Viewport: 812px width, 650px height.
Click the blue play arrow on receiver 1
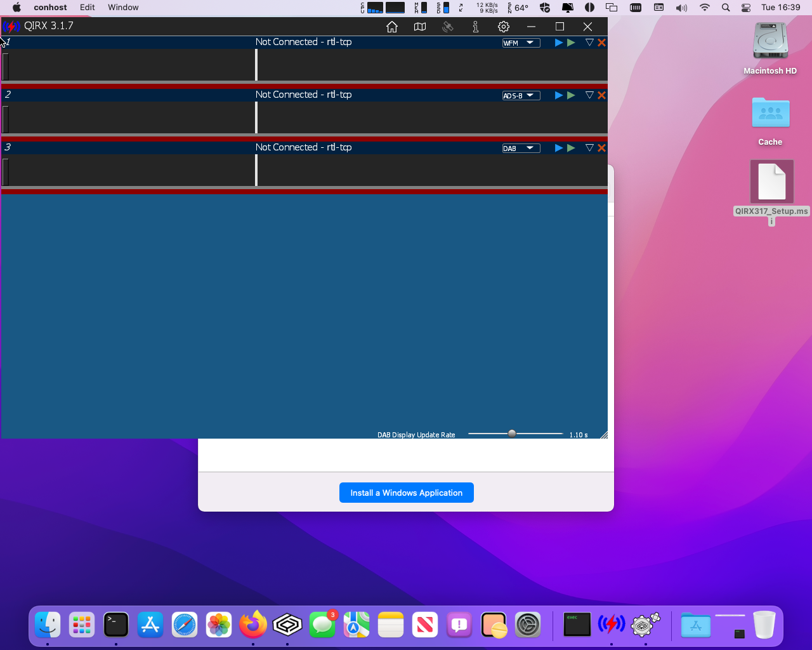[x=559, y=43]
